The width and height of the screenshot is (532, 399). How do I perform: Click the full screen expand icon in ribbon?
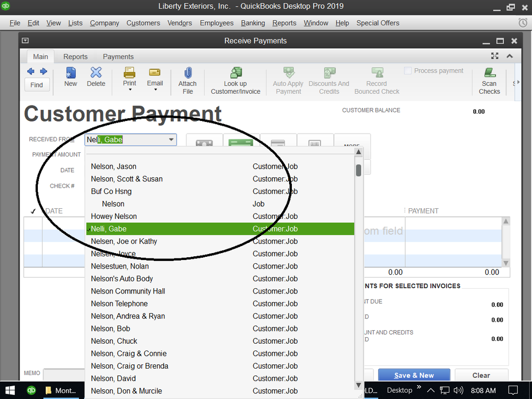pos(495,56)
